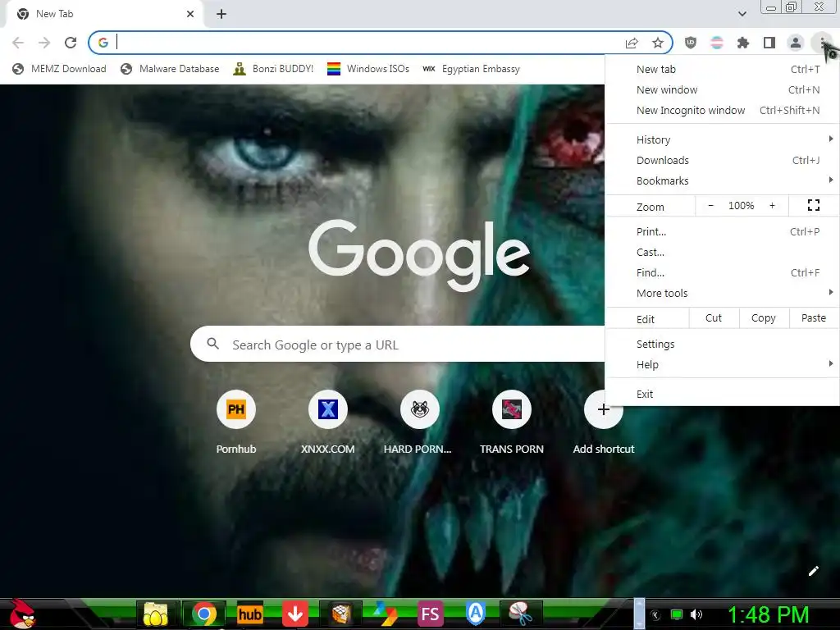Select New tab menu item
The width and height of the screenshot is (840, 630).
[722, 69]
